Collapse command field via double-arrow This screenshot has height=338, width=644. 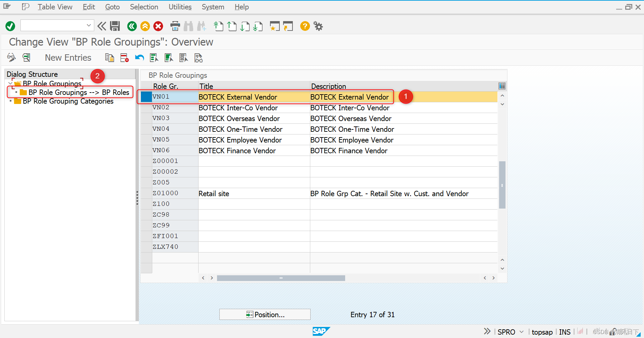102,26
